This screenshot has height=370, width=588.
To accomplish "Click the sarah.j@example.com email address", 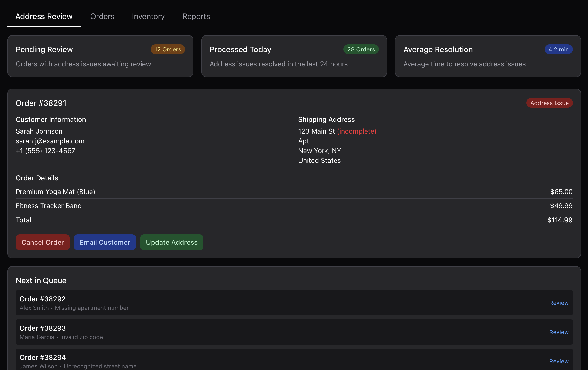I will point(50,141).
